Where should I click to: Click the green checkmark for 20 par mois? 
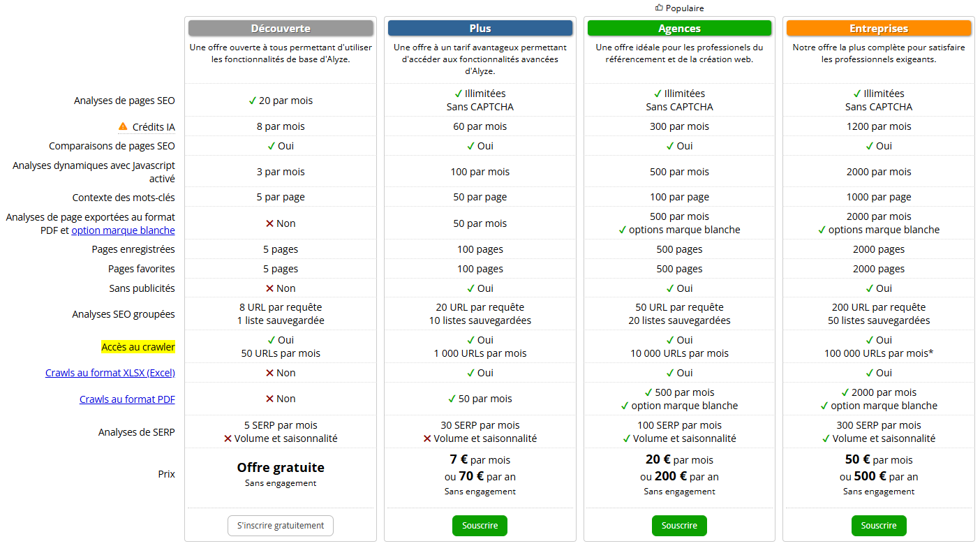click(x=253, y=101)
